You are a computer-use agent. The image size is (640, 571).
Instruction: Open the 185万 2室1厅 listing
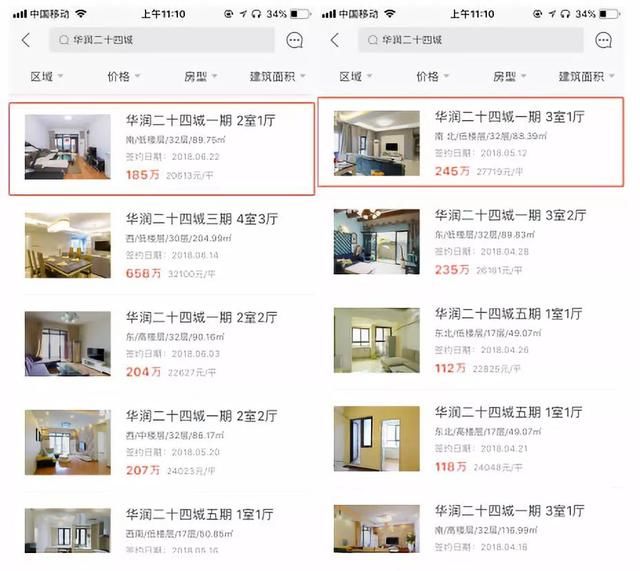(x=162, y=149)
